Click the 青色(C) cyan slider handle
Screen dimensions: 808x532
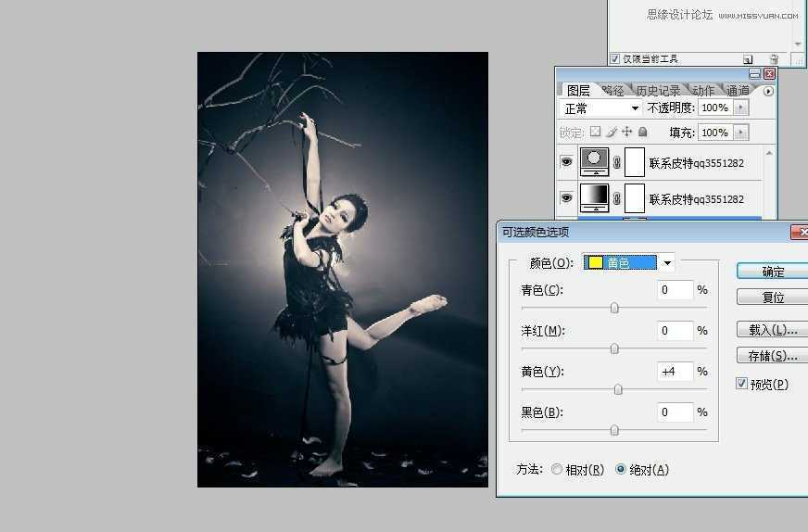614,308
